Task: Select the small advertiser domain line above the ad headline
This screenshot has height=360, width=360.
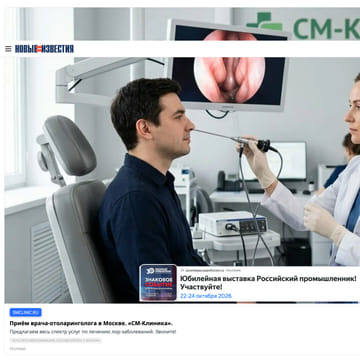Action: 211,270
